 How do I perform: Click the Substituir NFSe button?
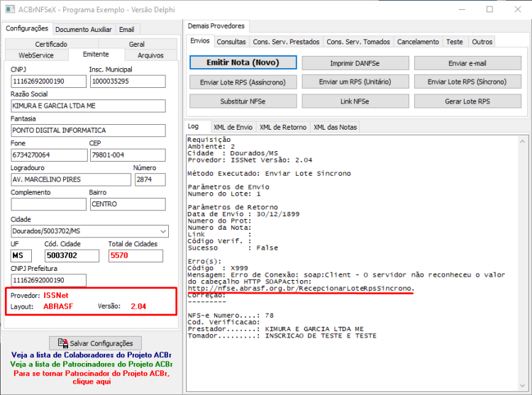pos(243,101)
